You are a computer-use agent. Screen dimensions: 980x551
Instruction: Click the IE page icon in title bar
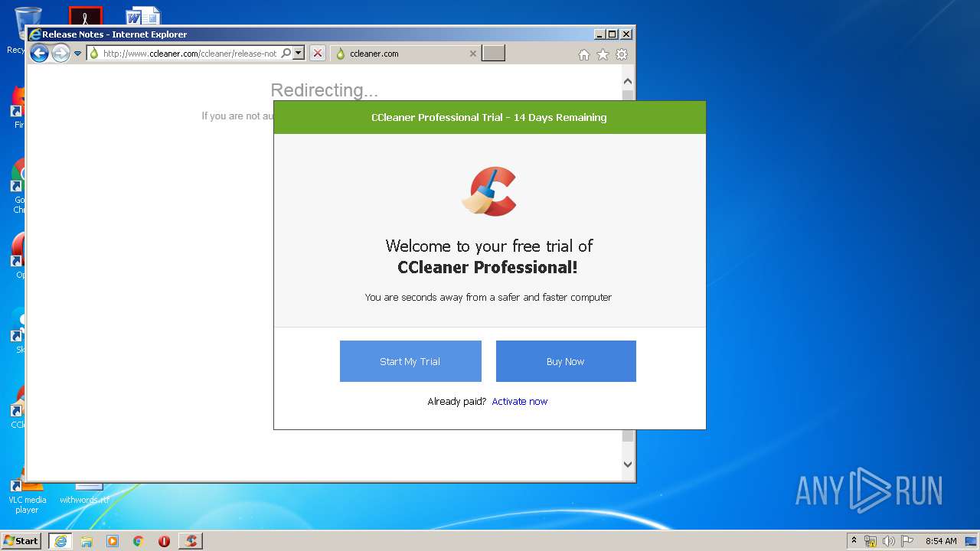tap(34, 34)
